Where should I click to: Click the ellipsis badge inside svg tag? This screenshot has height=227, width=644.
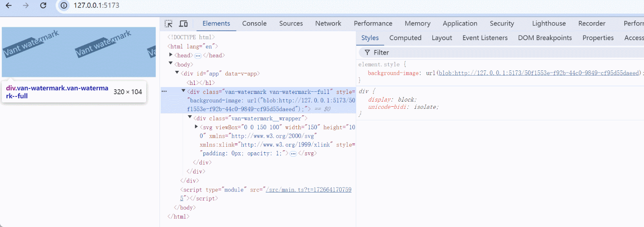pyautogui.click(x=293, y=154)
